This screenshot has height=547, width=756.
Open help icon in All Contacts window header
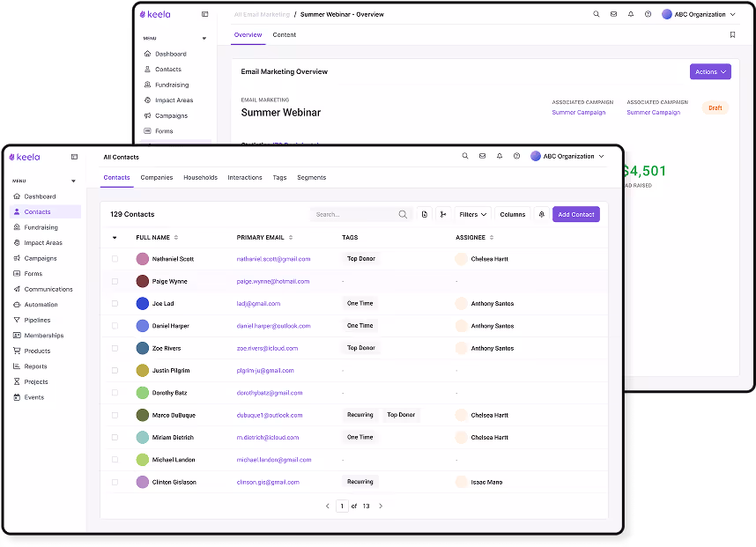[516, 156]
